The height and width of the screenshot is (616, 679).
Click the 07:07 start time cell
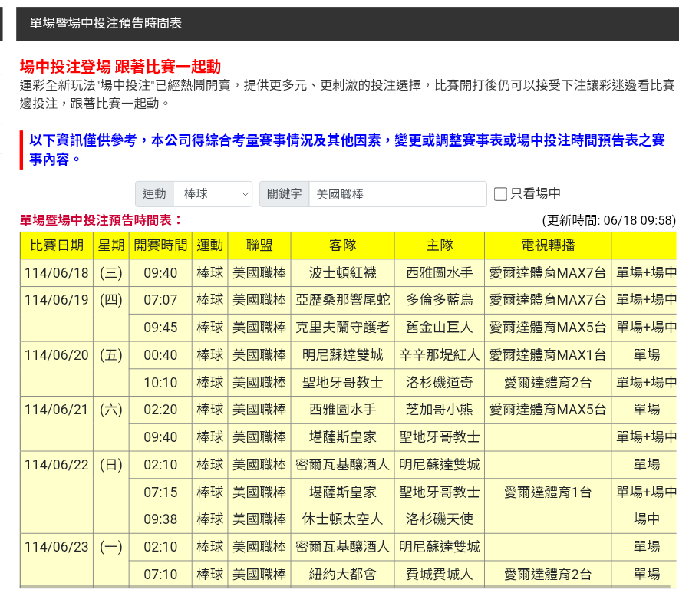160,300
